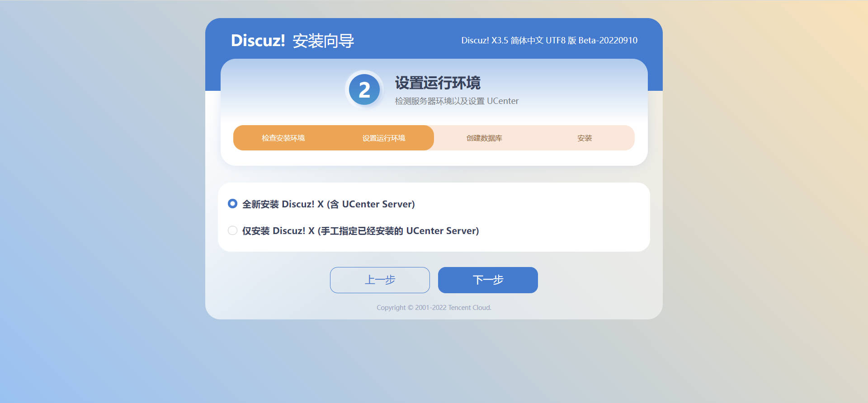
Task: Click the step number 2 circle icon
Action: (364, 89)
